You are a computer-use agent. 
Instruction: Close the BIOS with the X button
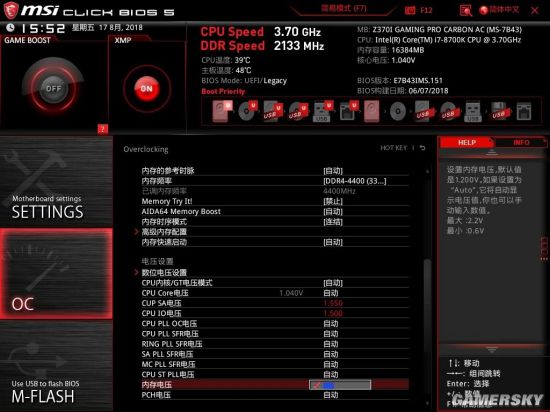point(535,10)
